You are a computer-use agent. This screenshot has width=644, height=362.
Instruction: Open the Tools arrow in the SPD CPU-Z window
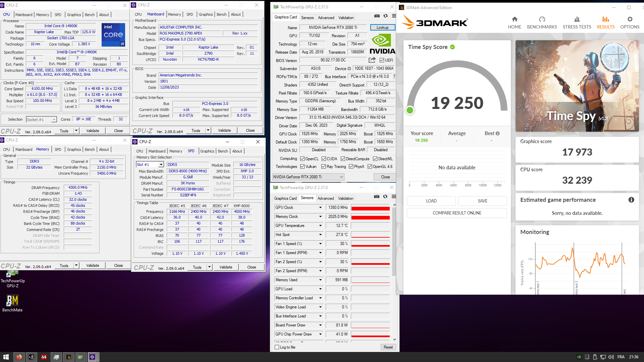tap(210, 267)
